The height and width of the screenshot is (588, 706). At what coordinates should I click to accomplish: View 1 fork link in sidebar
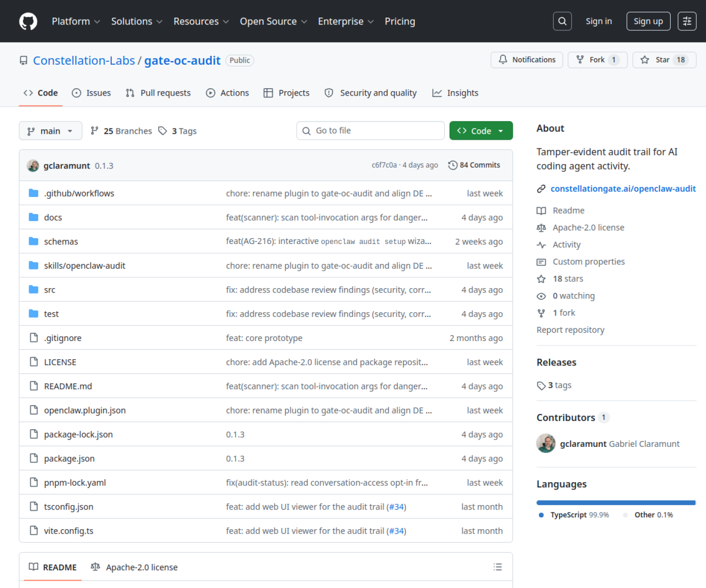(x=564, y=313)
